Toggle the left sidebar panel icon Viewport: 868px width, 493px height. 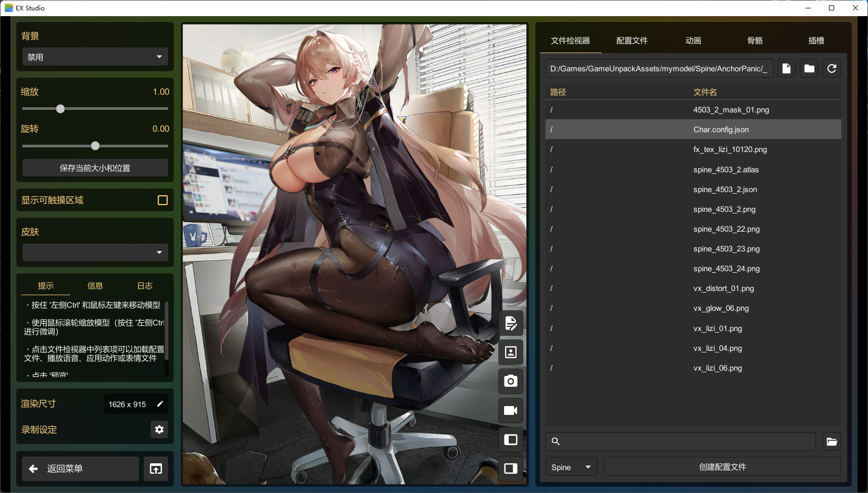coord(511,440)
